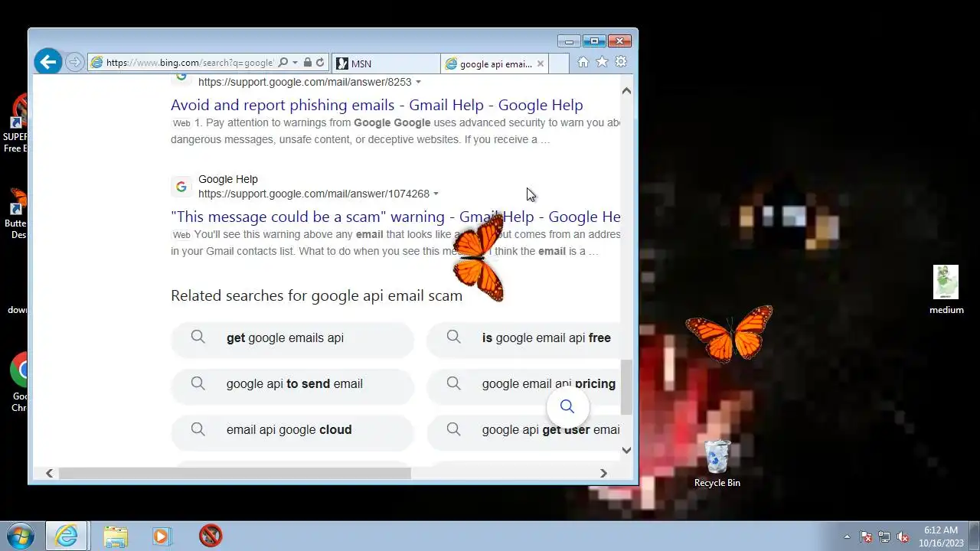Show hidden tray icons arrow

coord(847,536)
